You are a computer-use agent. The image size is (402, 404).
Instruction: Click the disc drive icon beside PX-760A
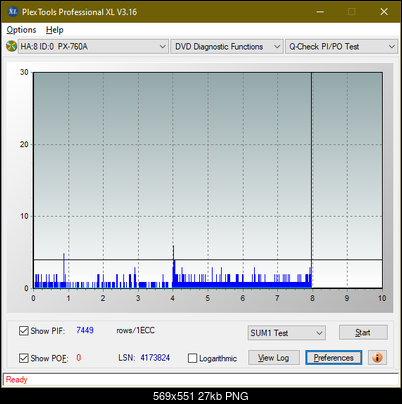click(x=11, y=46)
